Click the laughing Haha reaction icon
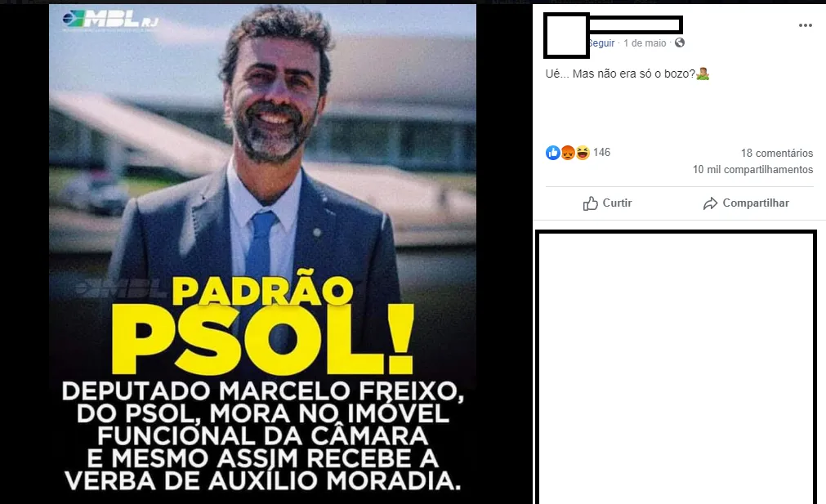826x504 pixels. click(582, 153)
